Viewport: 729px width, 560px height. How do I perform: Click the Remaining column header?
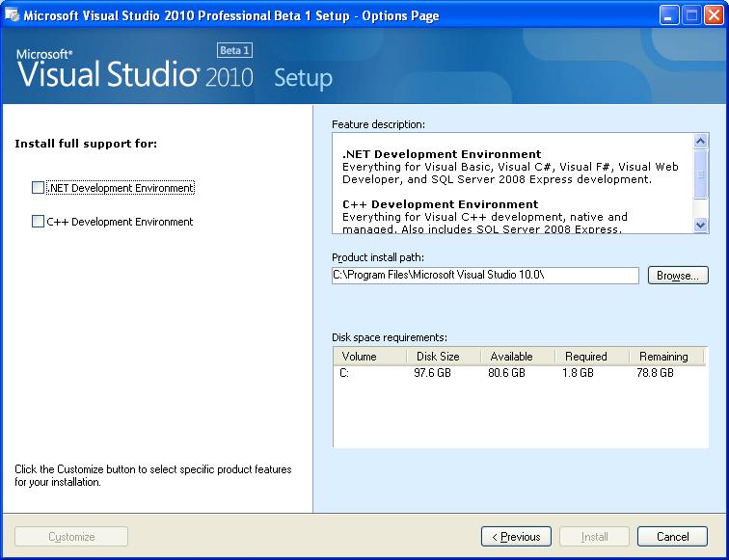tap(662, 357)
